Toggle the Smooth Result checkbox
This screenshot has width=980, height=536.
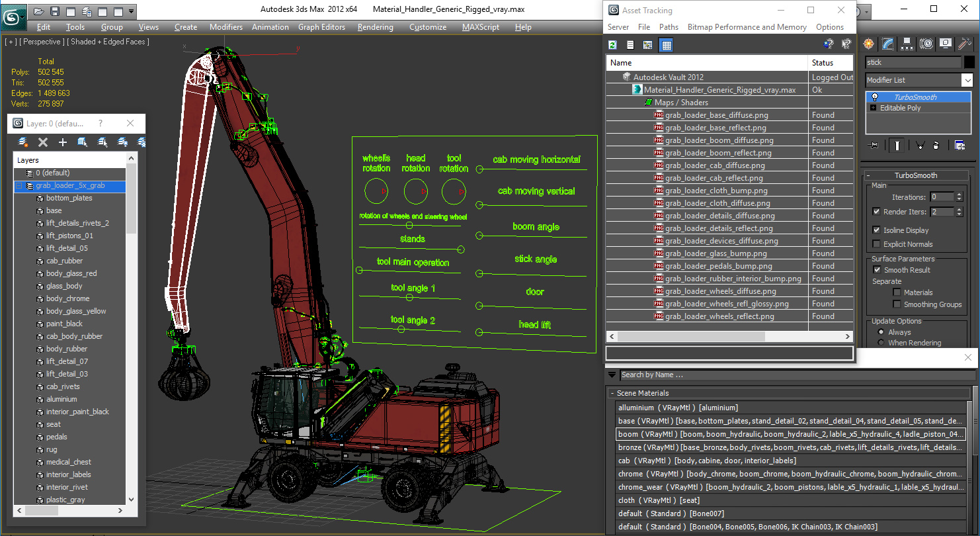click(877, 270)
